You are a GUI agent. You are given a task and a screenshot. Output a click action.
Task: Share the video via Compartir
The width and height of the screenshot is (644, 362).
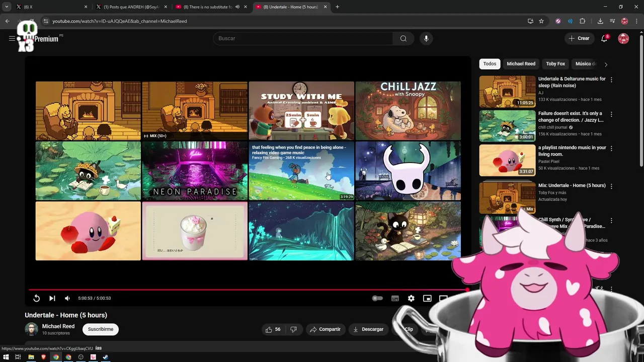(326, 329)
